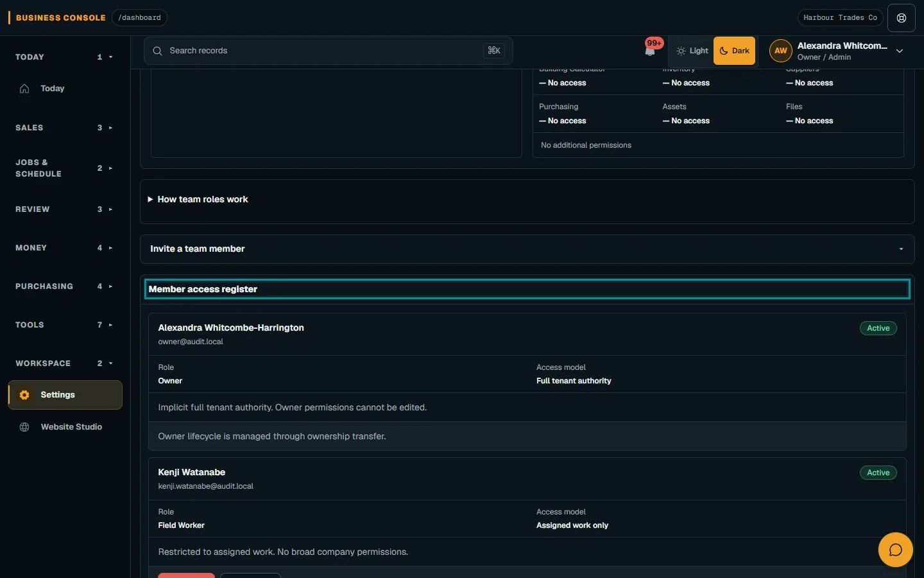Open the floating chat bubble button
This screenshot has height=578, width=924.
[895, 550]
